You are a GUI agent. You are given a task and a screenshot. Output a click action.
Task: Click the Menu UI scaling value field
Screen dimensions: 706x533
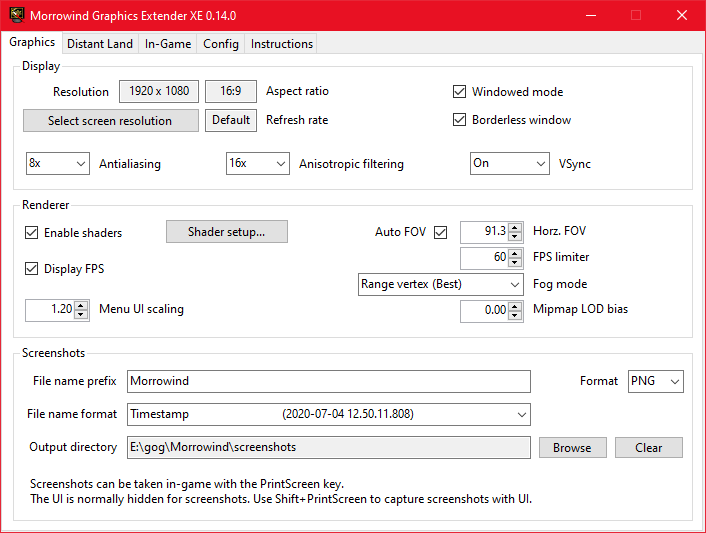point(50,310)
